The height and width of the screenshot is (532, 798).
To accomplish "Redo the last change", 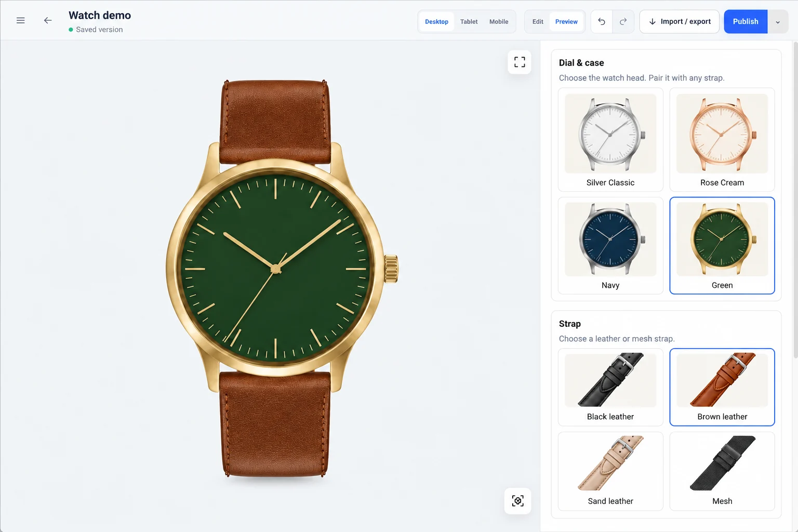I will (x=623, y=21).
